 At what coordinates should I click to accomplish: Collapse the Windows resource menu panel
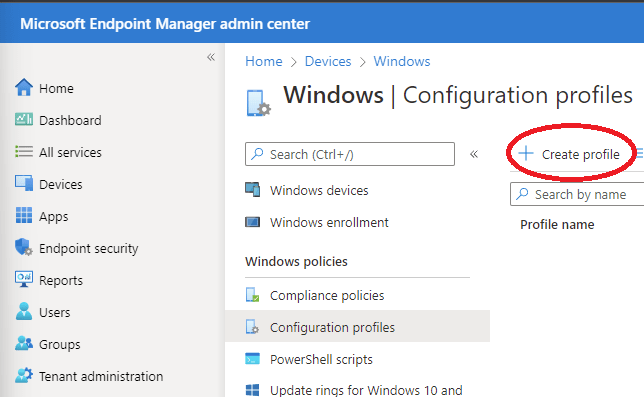(x=474, y=154)
